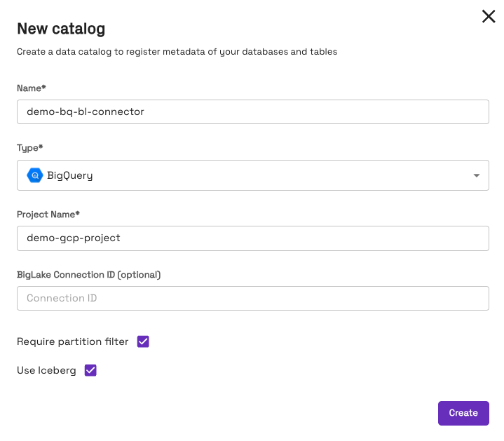Click the "Require partition filter" label text

[73, 341]
